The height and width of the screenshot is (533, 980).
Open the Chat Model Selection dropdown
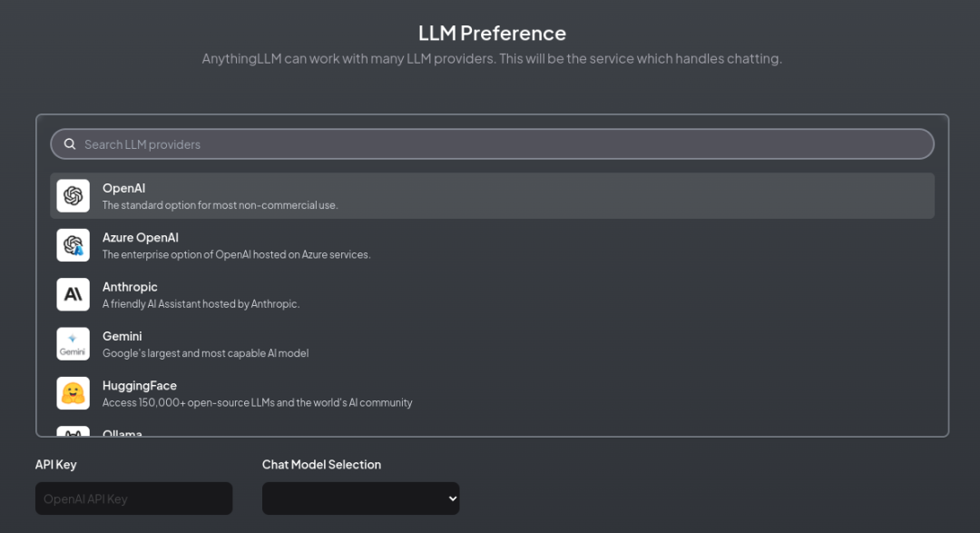point(360,498)
